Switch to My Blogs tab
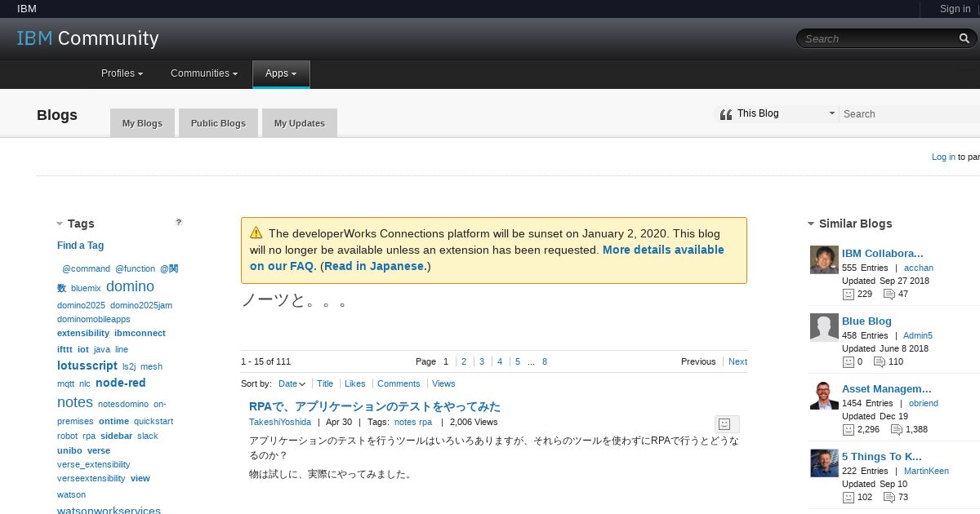The image size is (980, 514). click(x=142, y=123)
